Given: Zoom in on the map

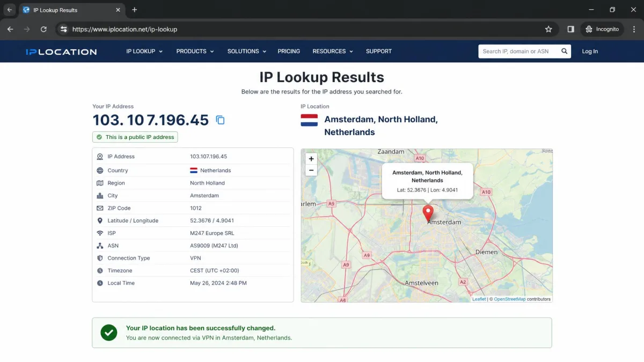Looking at the screenshot, I should tap(311, 159).
